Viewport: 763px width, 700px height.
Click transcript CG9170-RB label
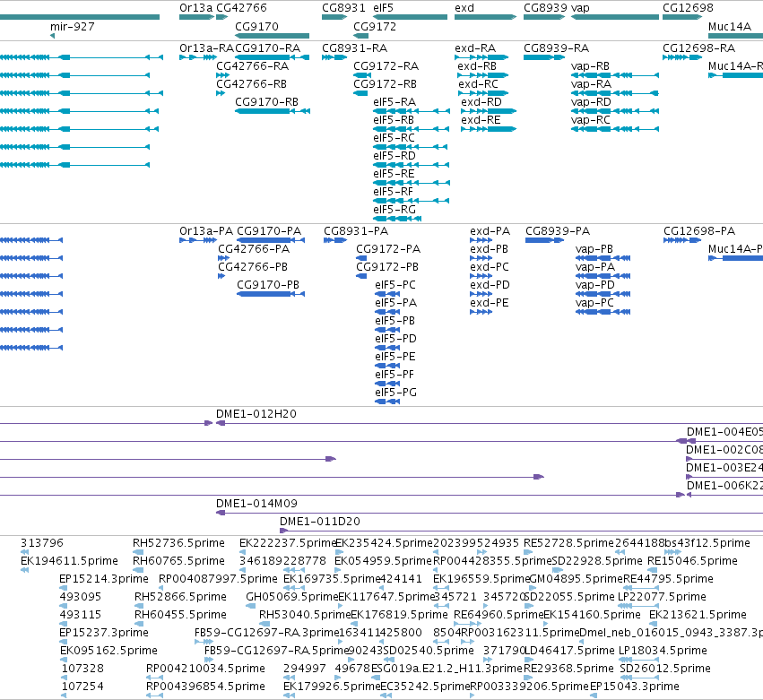(266, 102)
